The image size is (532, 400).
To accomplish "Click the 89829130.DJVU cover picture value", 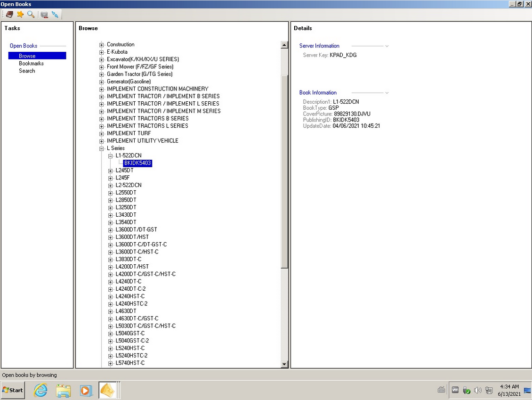I will [352, 114].
